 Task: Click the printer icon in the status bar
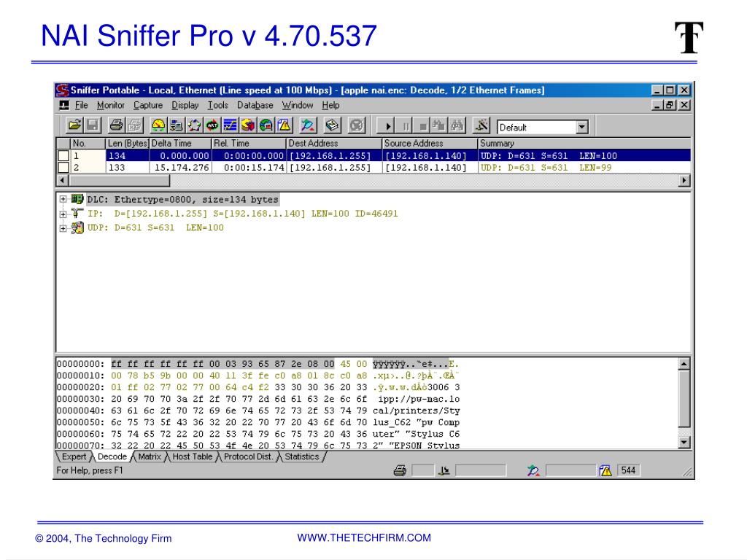point(400,470)
